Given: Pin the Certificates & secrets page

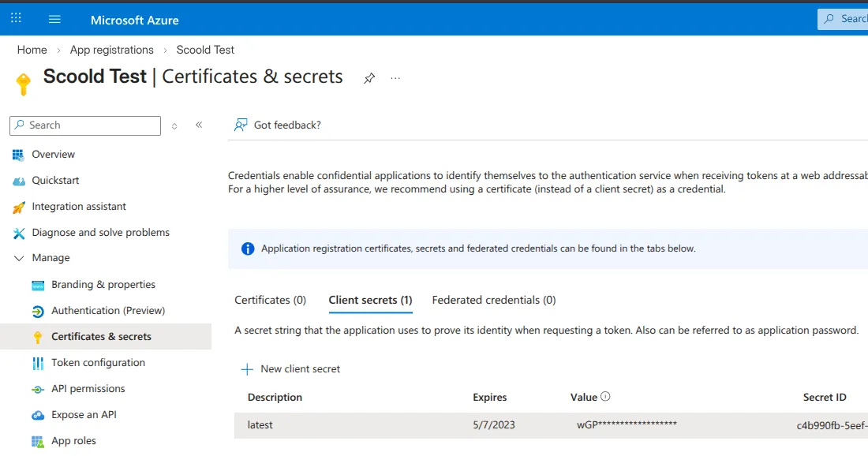Looking at the screenshot, I should 369,78.
